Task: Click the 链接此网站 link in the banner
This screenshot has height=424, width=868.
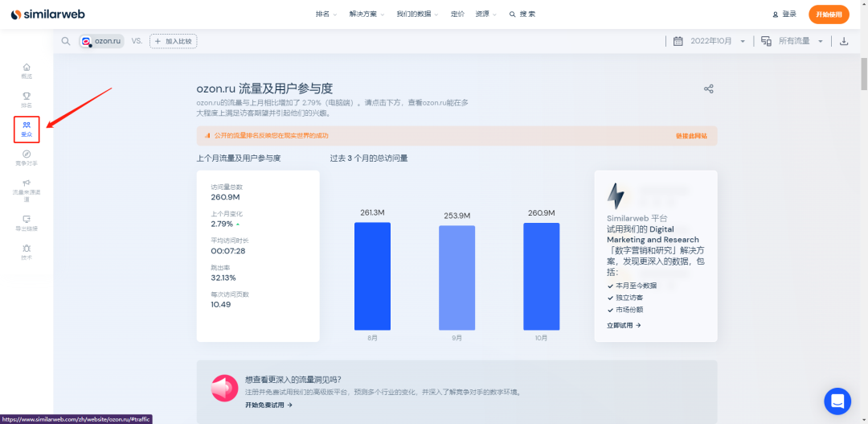Action: click(x=691, y=136)
